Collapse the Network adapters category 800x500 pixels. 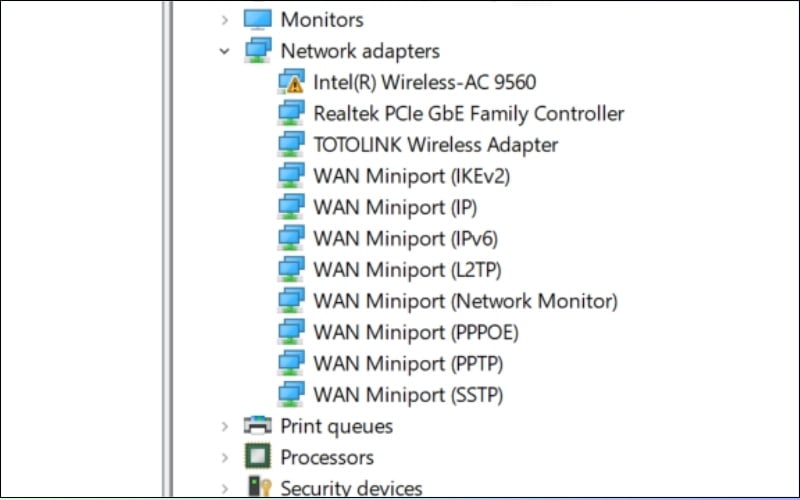[225, 50]
